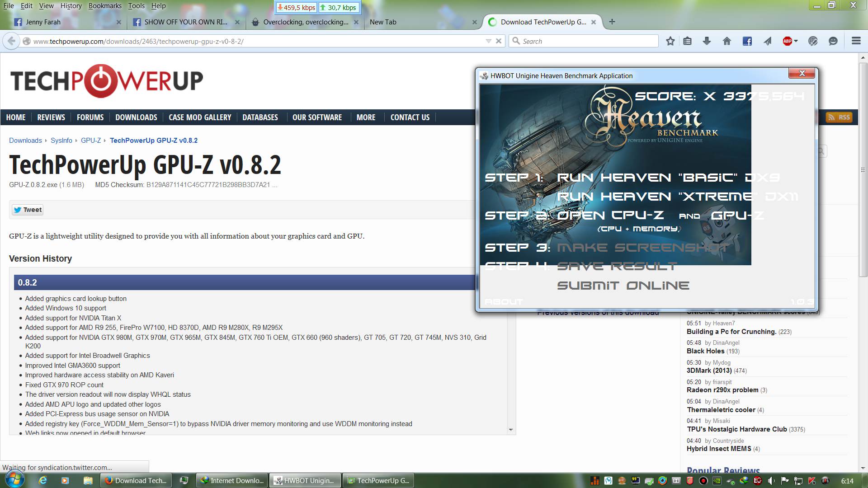
Task: Open the Edit menu
Action: [27, 6]
